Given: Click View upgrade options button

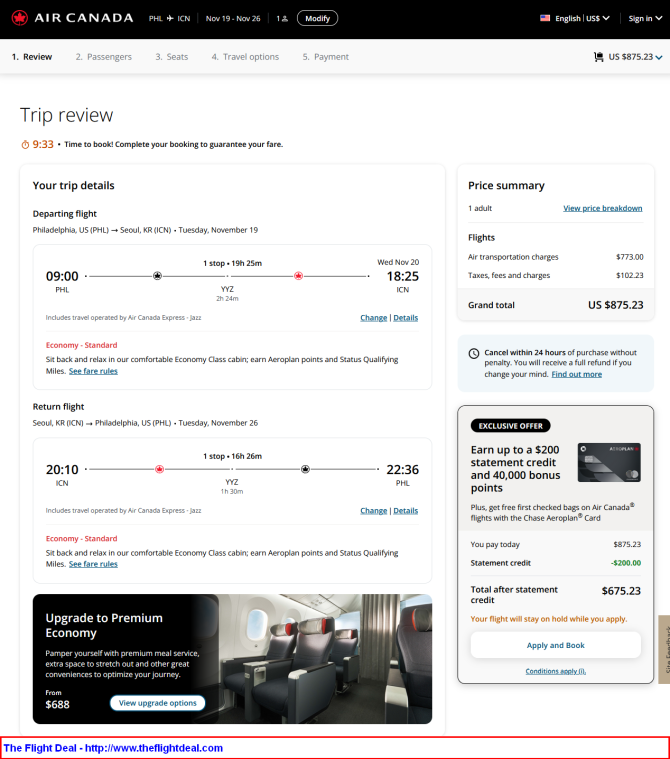Looking at the screenshot, I should (158, 703).
